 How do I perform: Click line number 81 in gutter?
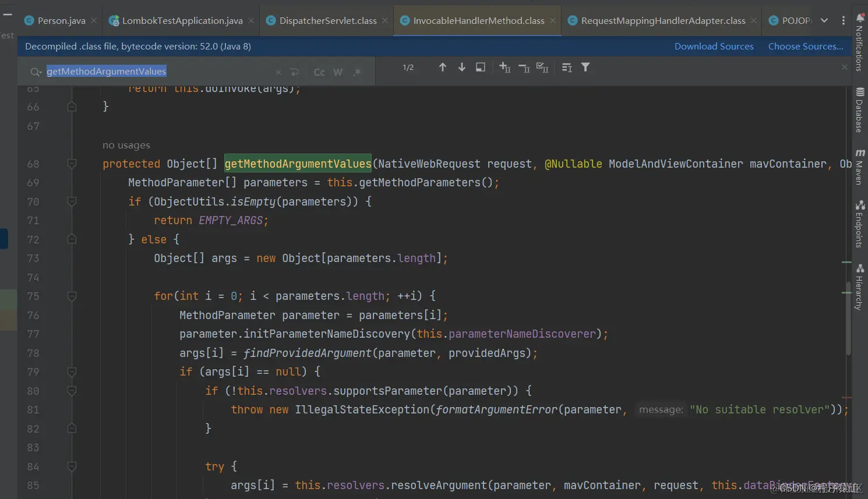33,410
